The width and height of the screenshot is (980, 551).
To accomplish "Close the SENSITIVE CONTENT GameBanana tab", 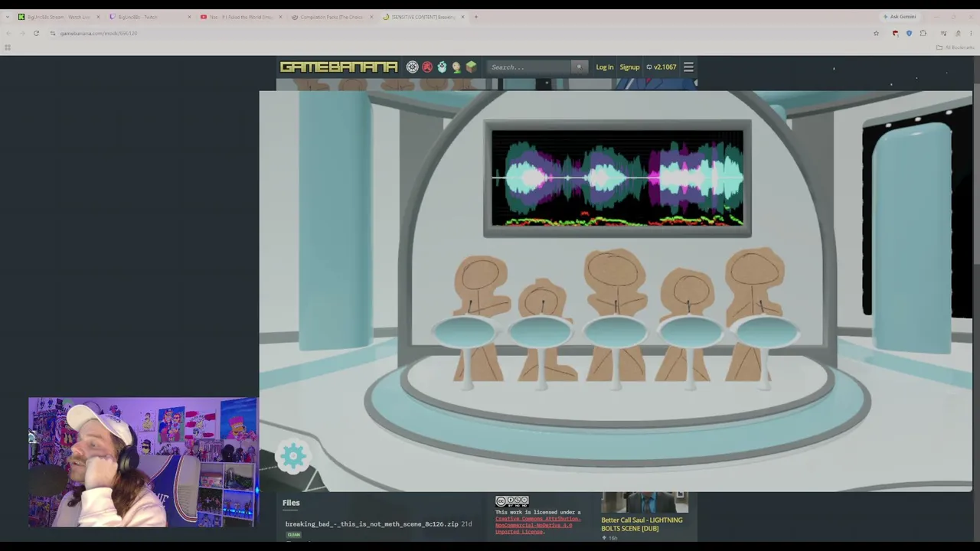I will [462, 17].
